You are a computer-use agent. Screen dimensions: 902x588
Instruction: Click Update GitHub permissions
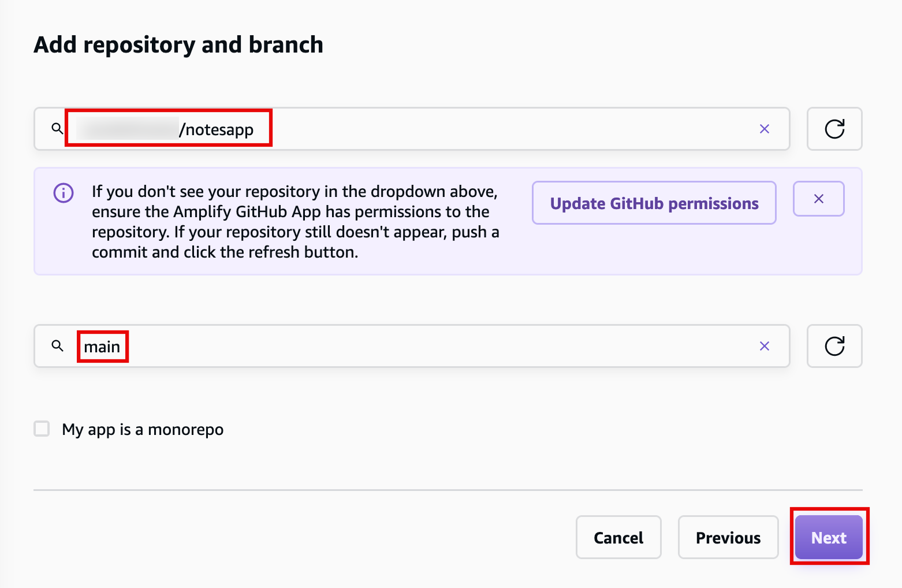click(654, 203)
